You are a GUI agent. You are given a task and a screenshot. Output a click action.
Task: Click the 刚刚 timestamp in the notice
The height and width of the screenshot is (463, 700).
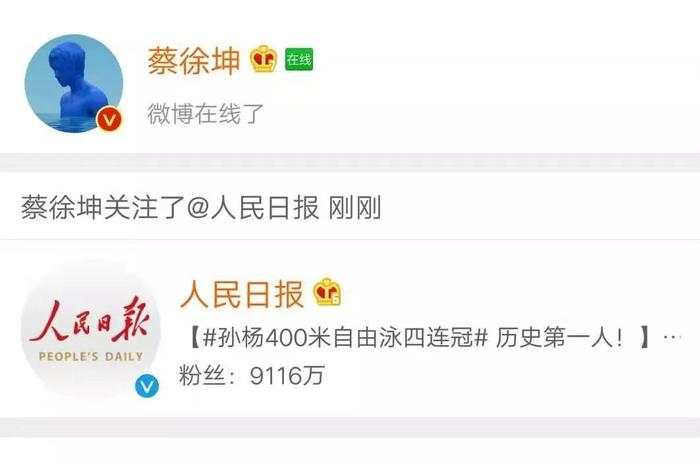[355, 208]
